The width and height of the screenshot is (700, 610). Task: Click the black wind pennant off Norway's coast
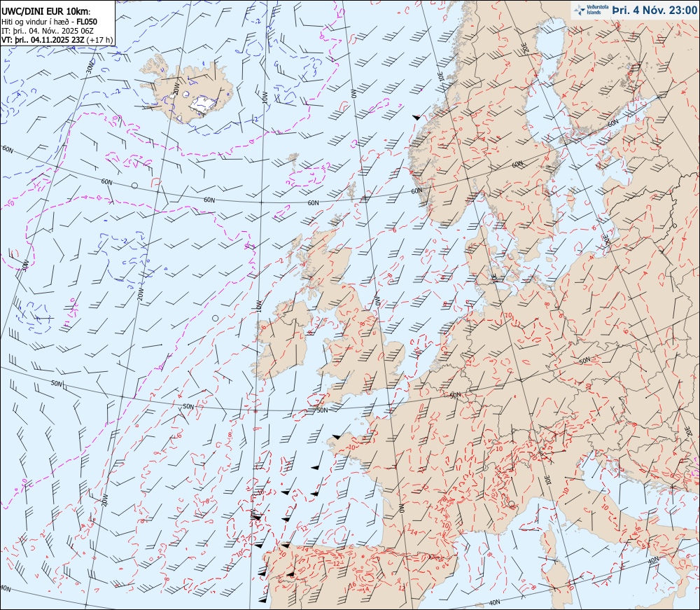(416, 118)
